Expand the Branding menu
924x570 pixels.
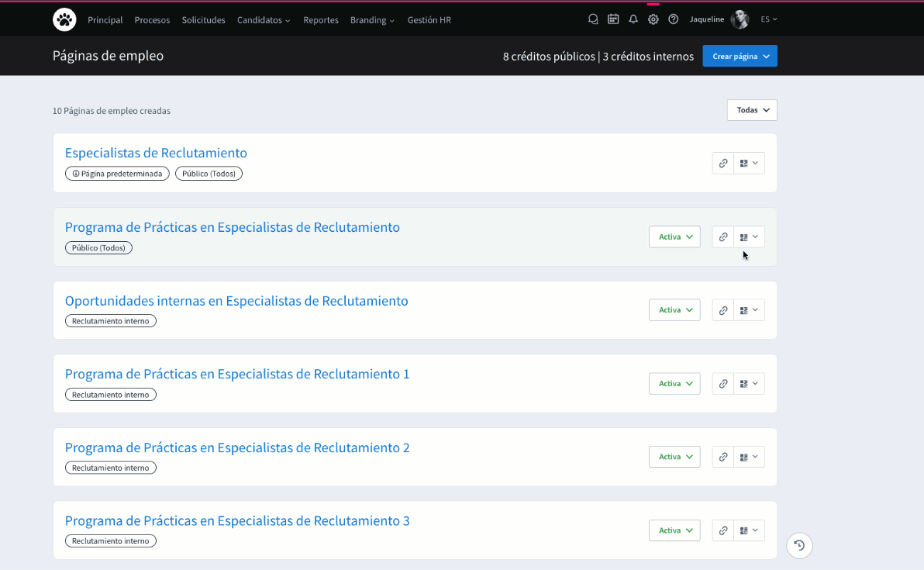[x=372, y=20]
